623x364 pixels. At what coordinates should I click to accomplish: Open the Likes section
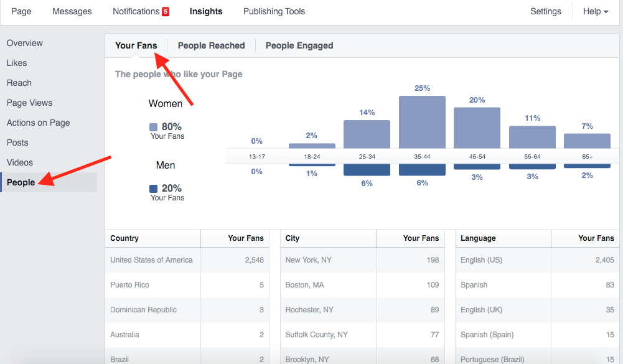pos(17,63)
